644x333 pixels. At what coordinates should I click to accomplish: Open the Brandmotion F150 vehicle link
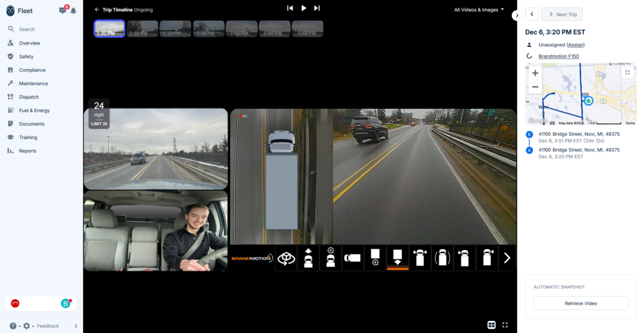[x=558, y=56]
